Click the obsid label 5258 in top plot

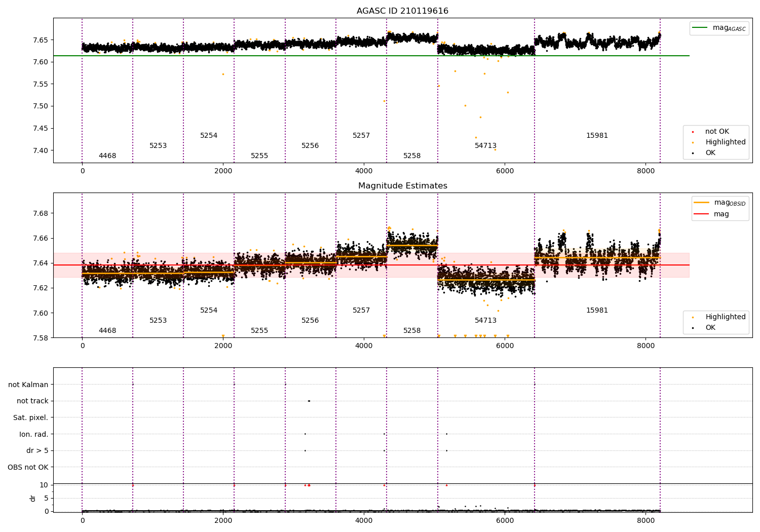click(x=412, y=156)
